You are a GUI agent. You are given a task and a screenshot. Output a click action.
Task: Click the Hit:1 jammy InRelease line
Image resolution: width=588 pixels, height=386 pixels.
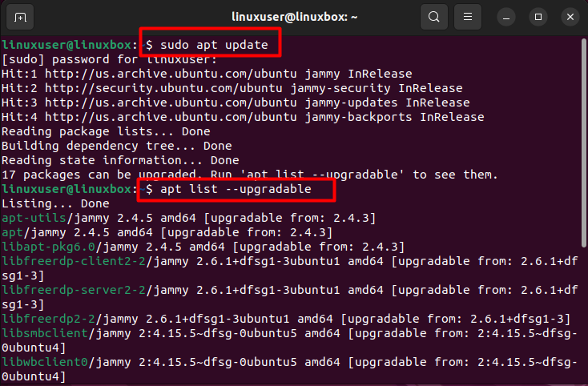click(x=207, y=74)
